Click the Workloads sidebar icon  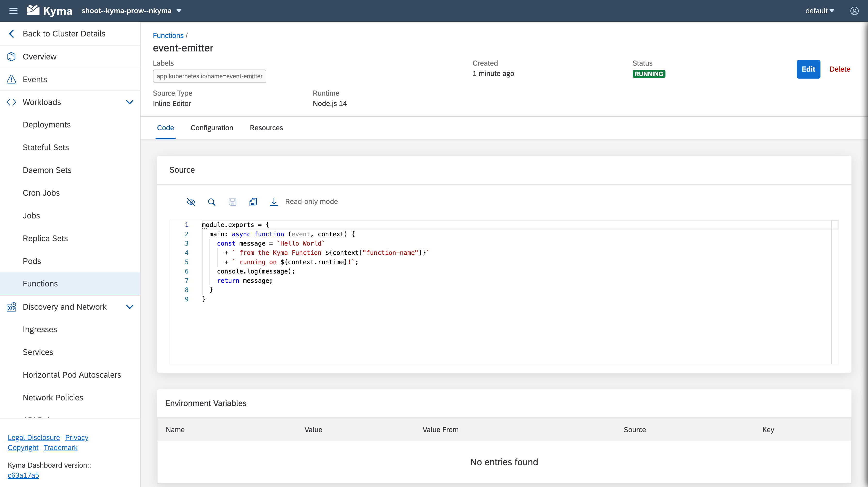pos(11,102)
